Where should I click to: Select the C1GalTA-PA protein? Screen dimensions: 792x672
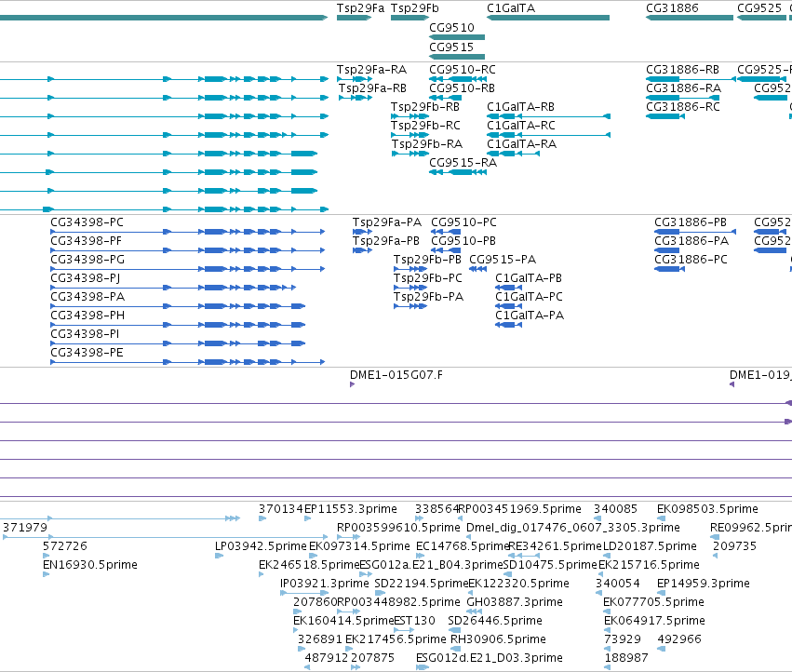click(x=508, y=325)
